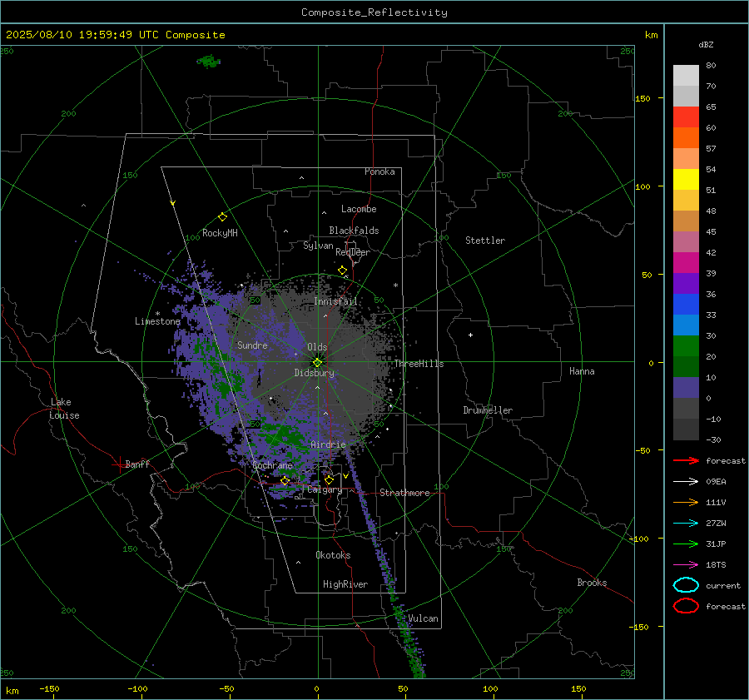Click the green 31JP arrow icon
Screen dimensions: 749x700
pos(686,544)
